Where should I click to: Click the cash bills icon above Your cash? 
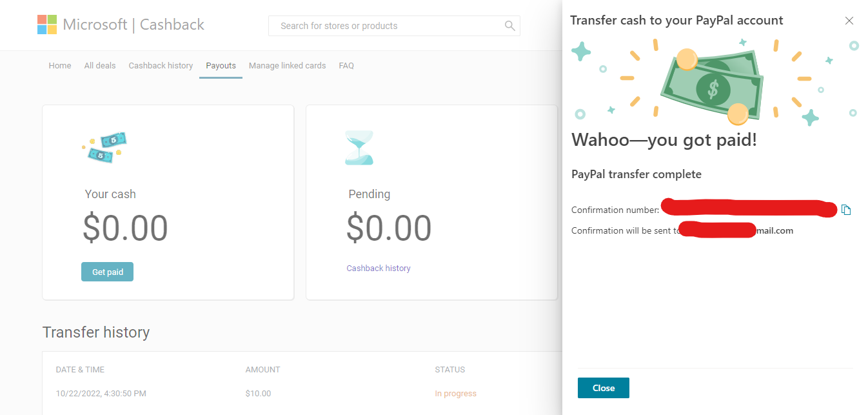click(x=105, y=148)
